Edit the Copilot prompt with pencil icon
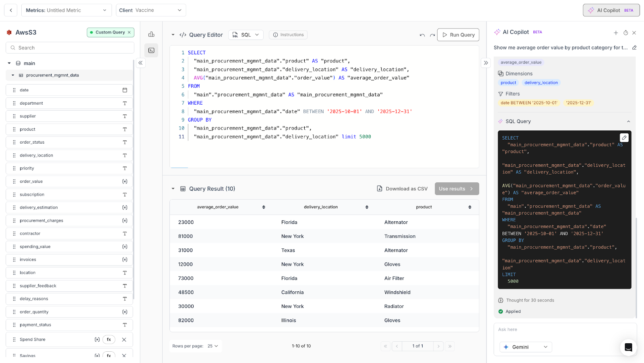 [634, 47]
